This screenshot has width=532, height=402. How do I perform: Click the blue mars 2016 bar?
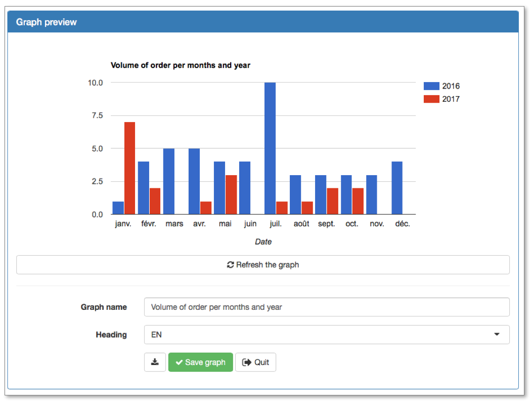pos(169,181)
